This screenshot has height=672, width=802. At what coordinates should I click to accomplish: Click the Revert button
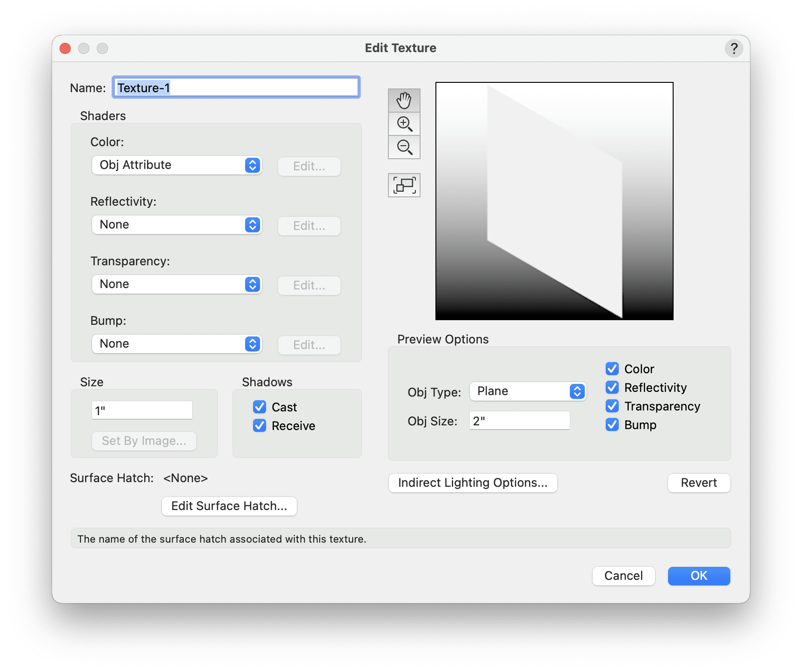pos(699,483)
